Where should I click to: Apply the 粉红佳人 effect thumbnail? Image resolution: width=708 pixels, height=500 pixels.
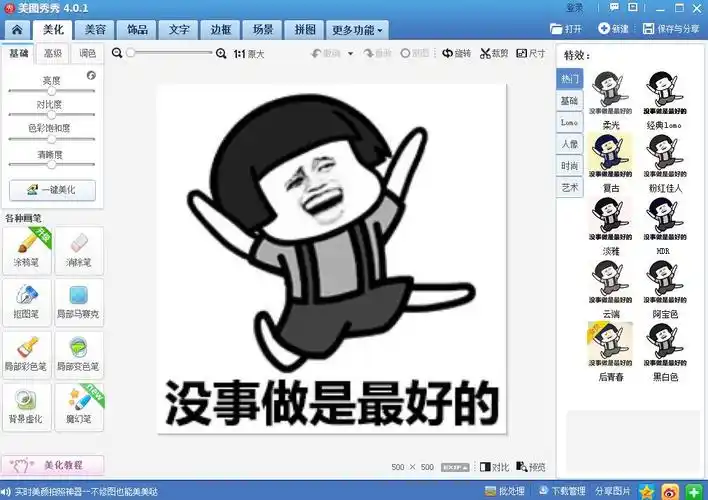pos(665,156)
